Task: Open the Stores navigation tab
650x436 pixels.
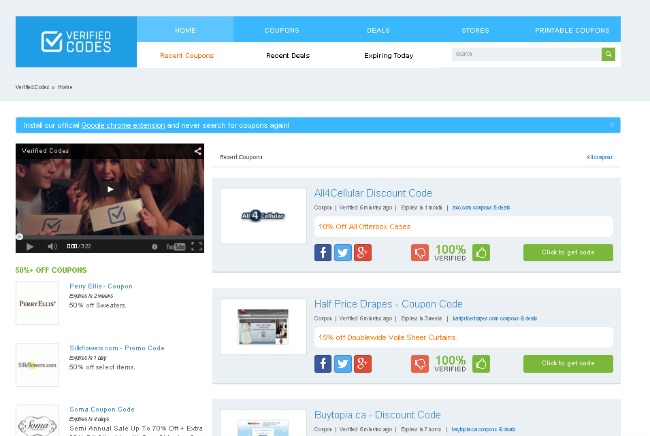Action: 475,30
